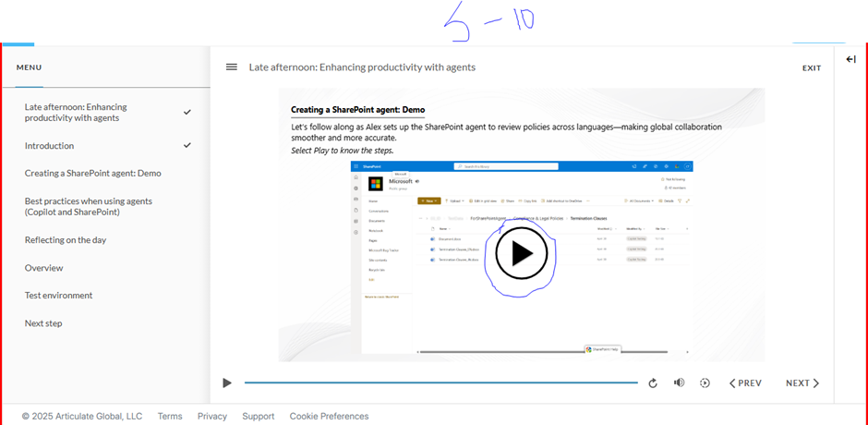
Task: Click the gold New button in SharePoint demo
Action: coord(429,200)
